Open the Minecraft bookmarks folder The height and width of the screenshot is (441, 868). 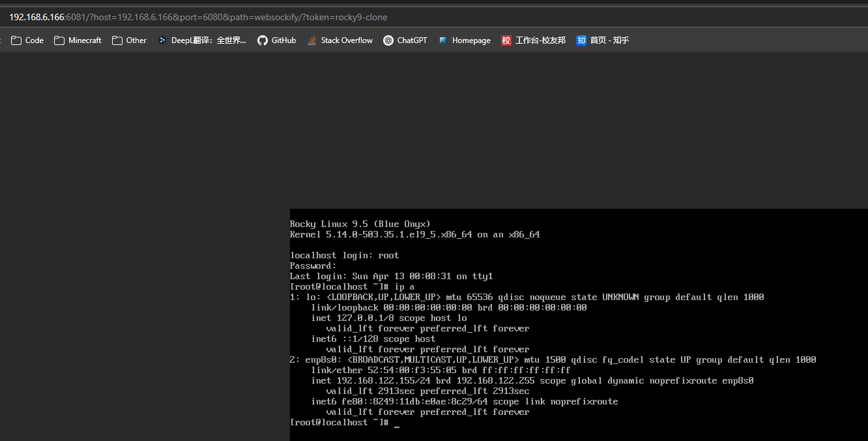(78, 40)
